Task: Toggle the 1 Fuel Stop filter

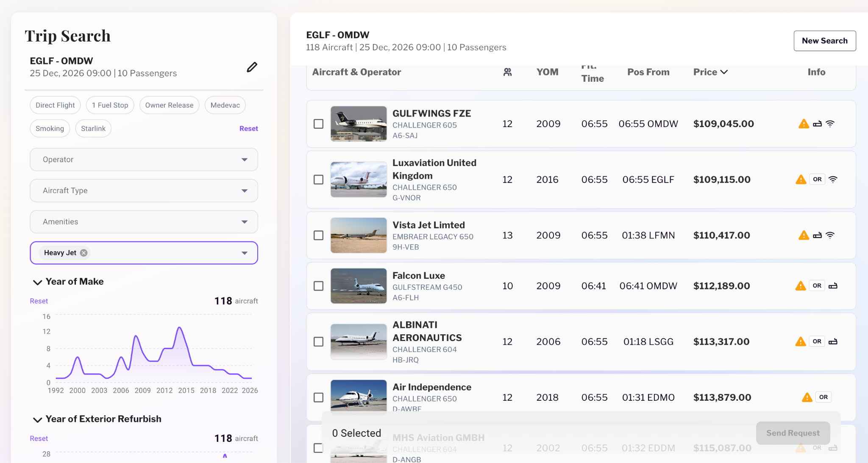Action: click(110, 105)
